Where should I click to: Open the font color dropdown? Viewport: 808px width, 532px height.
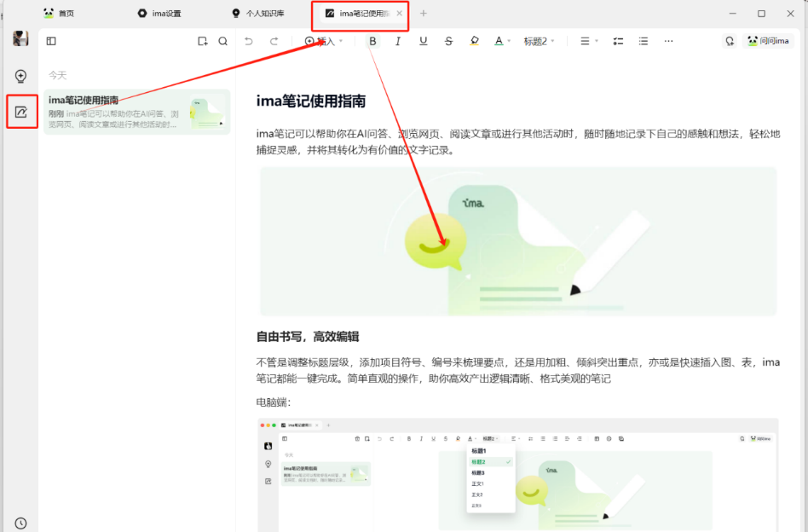tap(502, 41)
